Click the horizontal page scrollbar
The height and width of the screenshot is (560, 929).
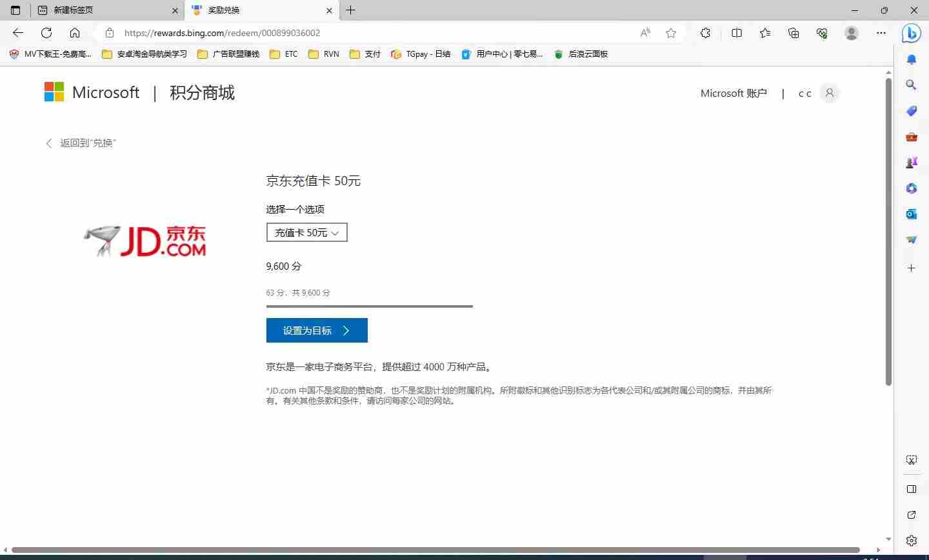pos(435,550)
